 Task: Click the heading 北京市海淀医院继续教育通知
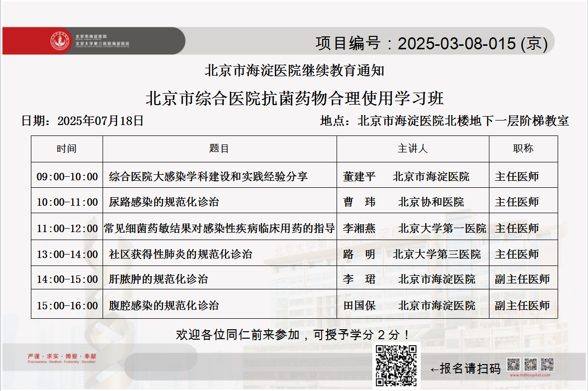tap(294, 71)
